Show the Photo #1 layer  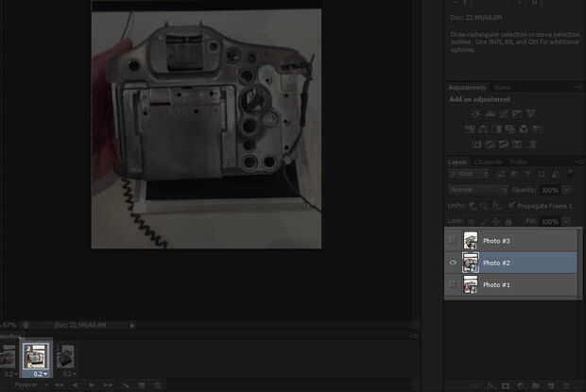pyautogui.click(x=453, y=284)
